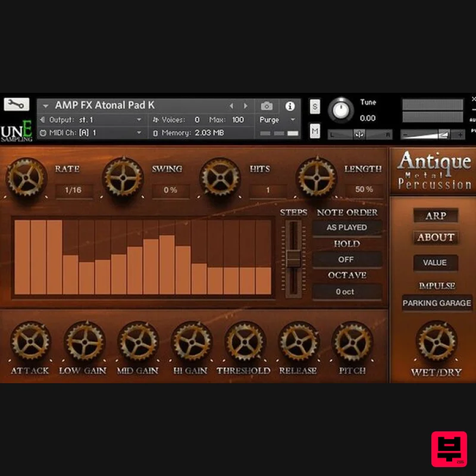
Task: Click the VALUE button
Action: [435, 262]
